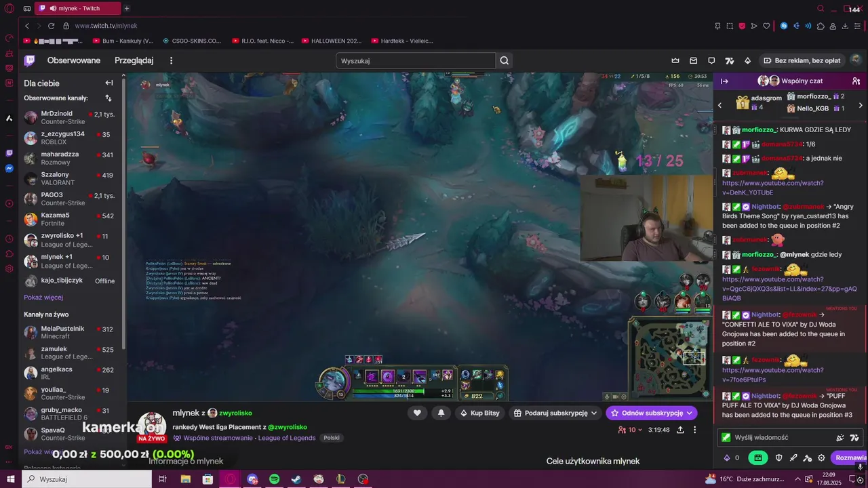Image resolution: width=868 pixels, height=488 pixels.
Task: Click the Opera Messenger sidebar icon
Action: (9, 168)
